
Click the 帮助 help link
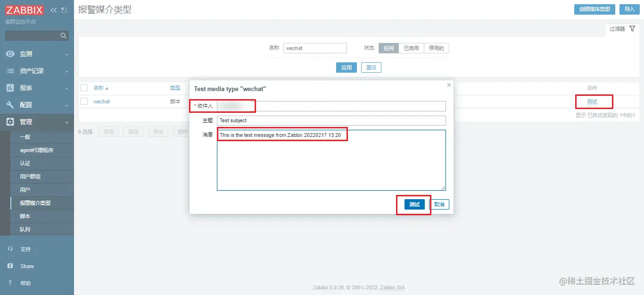coord(25,283)
